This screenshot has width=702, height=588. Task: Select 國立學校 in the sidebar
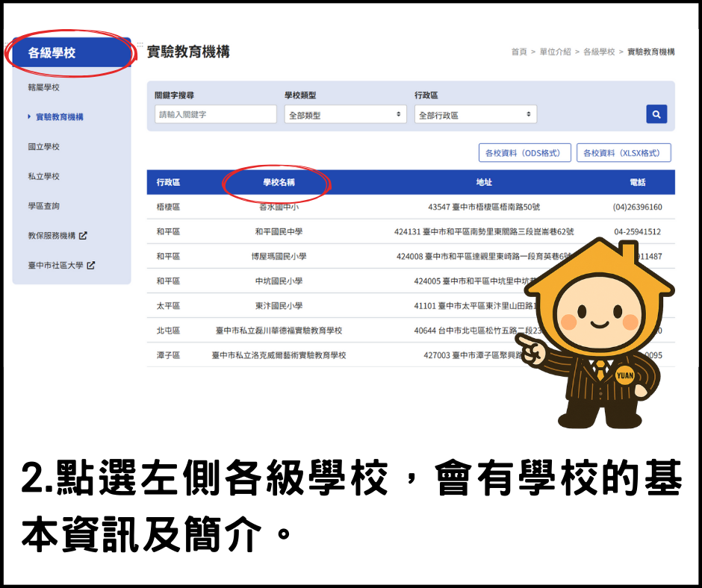click(x=43, y=147)
